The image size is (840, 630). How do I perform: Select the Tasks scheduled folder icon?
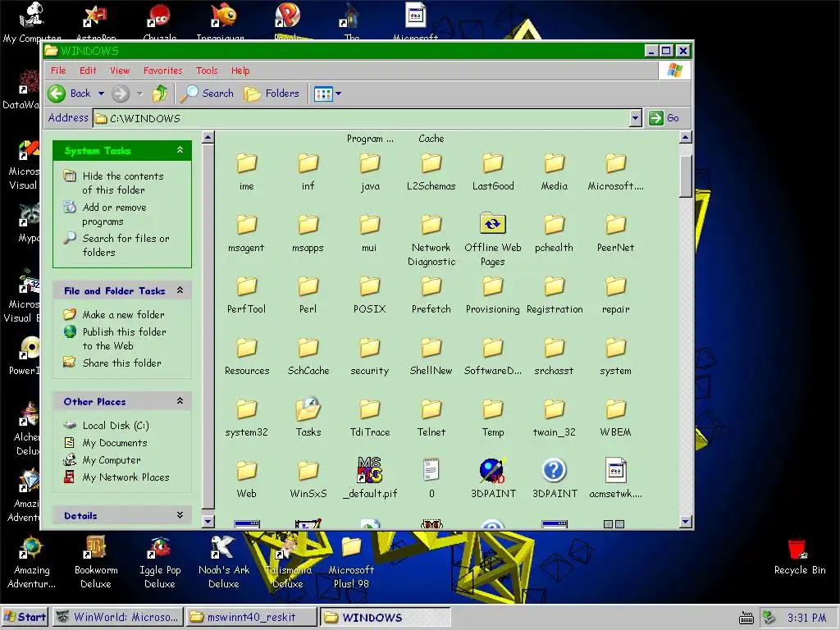(x=308, y=409)
